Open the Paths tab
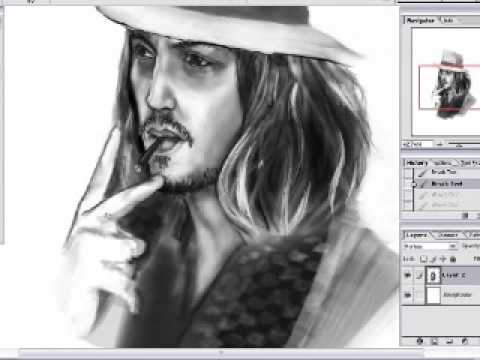Image resolution: width=480 pixels, height=360 pixels. tap(475, 235)
